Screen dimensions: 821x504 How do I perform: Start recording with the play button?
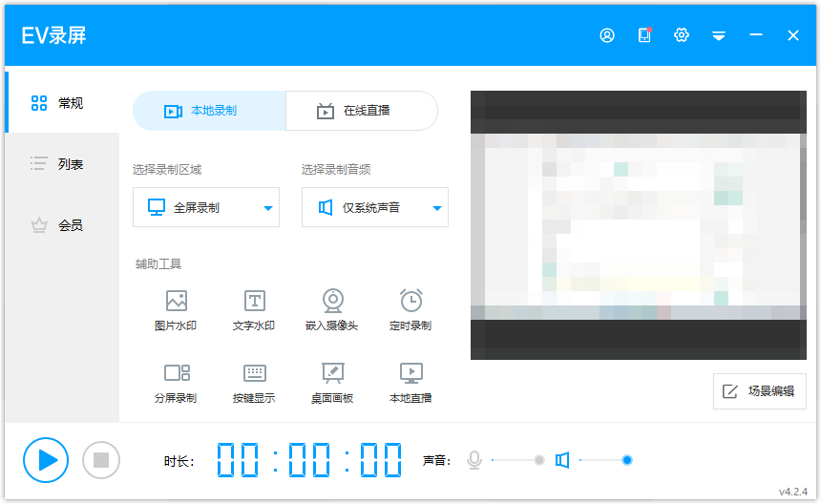point(46,460)
